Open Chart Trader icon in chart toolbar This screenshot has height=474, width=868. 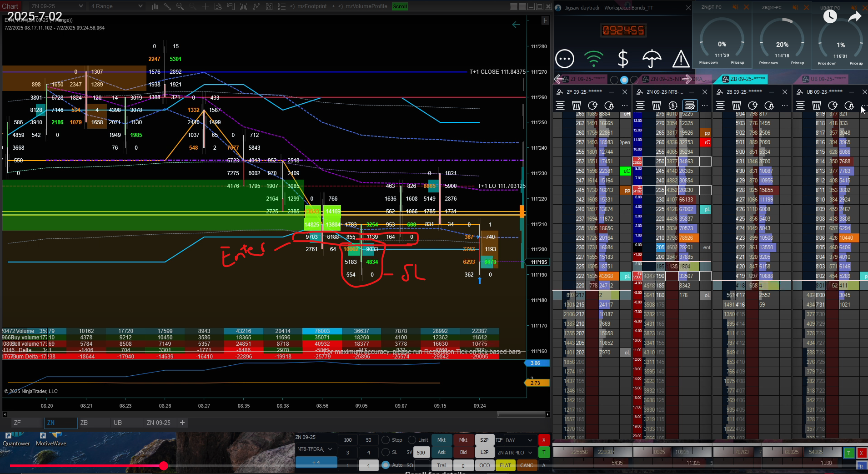[x=231, y=6]
